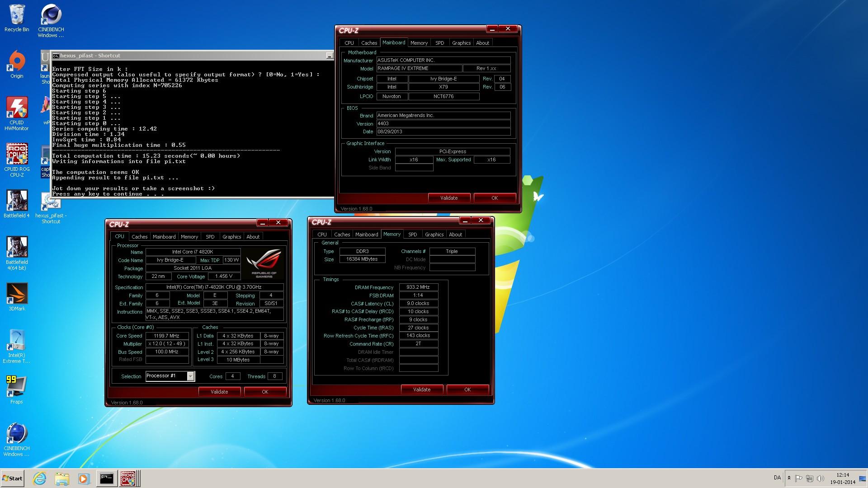Screen dimensions: 868x488
Task: Open About tab in the Mainboard window
Action: tap(483, 43)
